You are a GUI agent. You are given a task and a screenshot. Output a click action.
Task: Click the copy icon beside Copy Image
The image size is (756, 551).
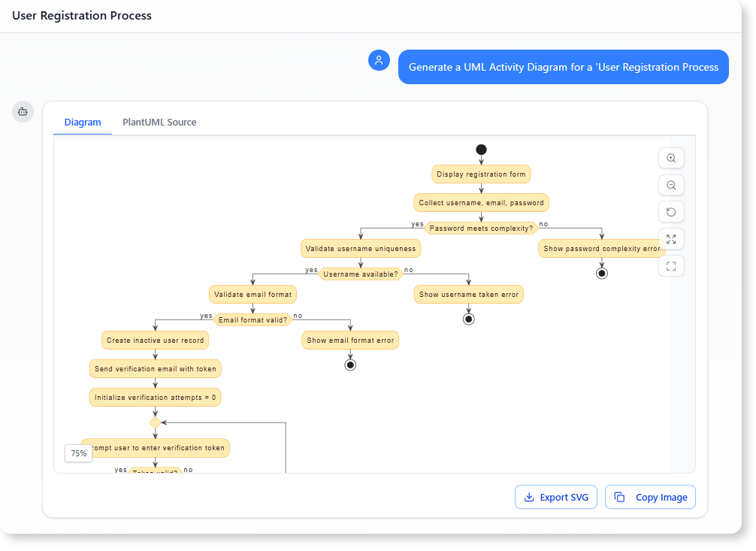pos(619,497)
